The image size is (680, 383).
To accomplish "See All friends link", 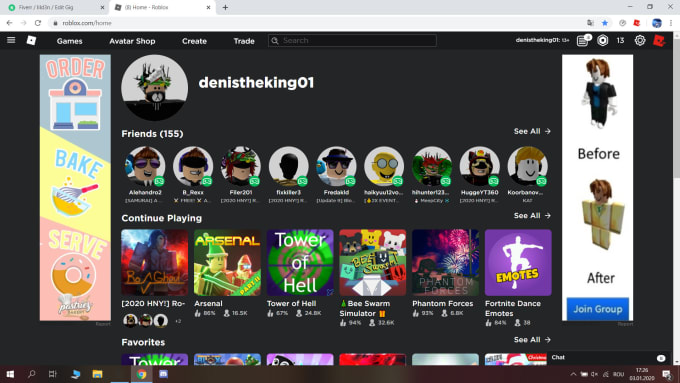I will click(x=532, y=131).
